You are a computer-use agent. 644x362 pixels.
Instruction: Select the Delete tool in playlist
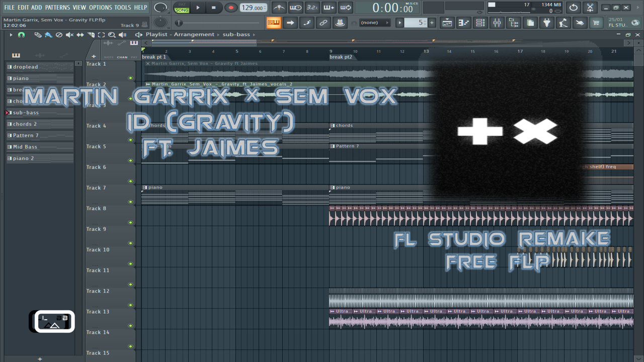pos(59,35)
